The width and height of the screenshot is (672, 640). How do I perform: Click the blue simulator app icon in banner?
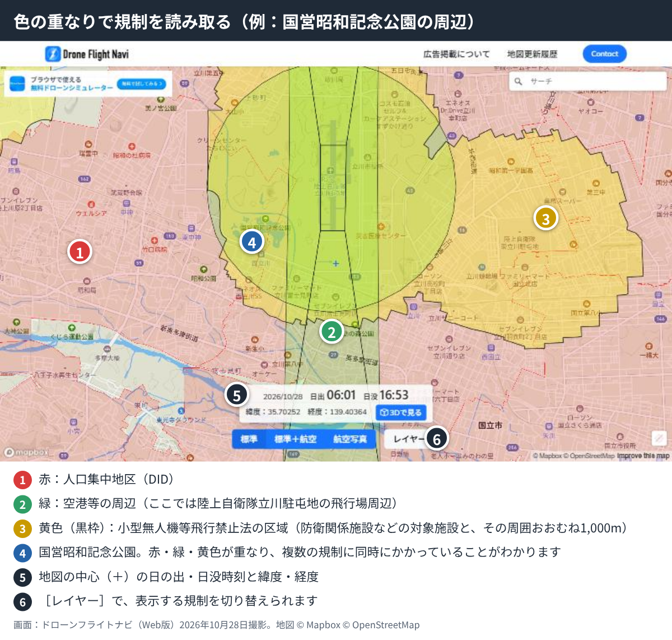tap(17, 84)
